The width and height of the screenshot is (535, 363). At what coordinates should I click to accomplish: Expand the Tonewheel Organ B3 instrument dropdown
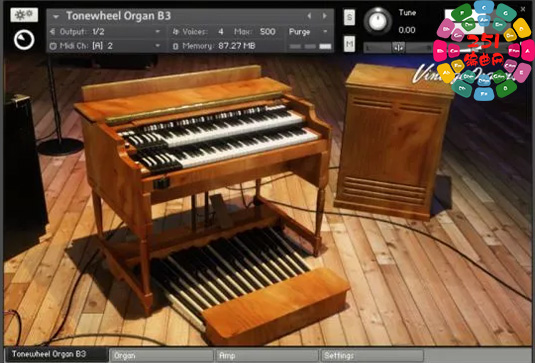coord(56,16)
